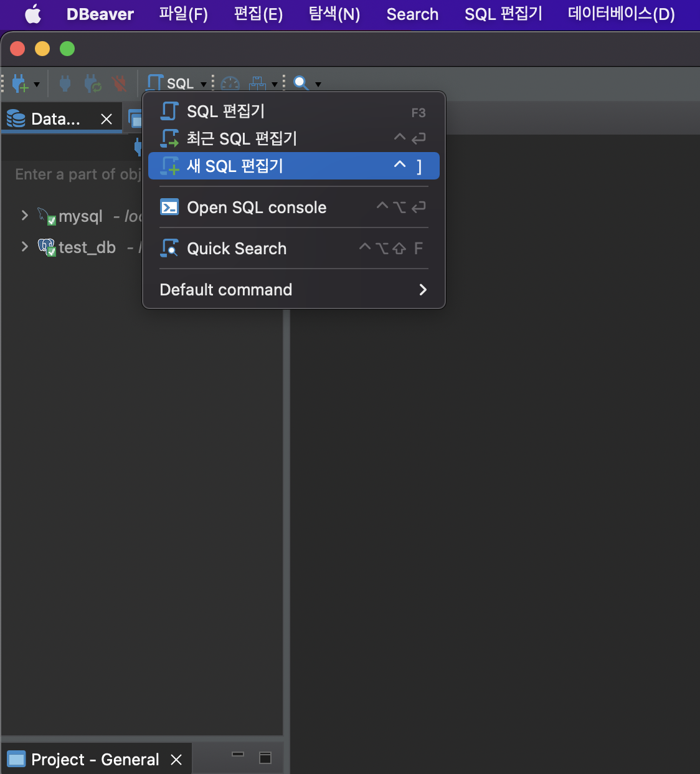
Task: Open the 데이터베이스(D) menu
Action: tap(622, 14)
